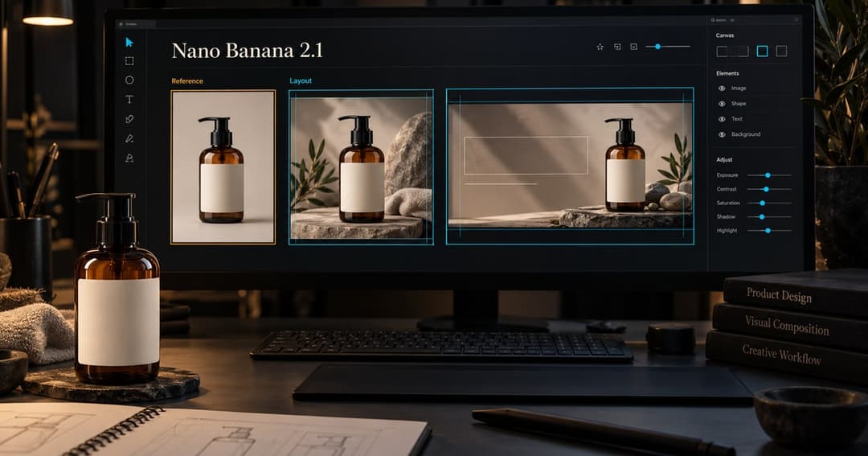Select the pen tool in sidebar
This screenshot has width=868, height=456.
tap(129, 119)
